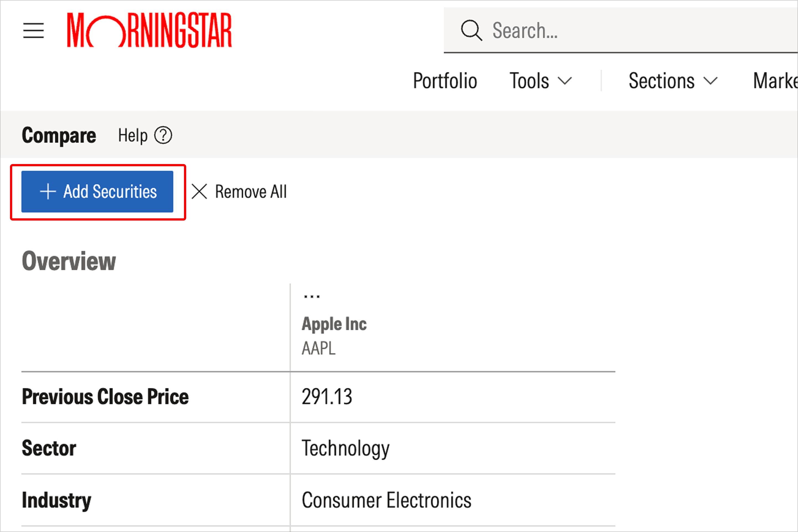This screenshot has width=798, height=532.
Task: Select the AAPL ticker text
Action: [319, 348]
